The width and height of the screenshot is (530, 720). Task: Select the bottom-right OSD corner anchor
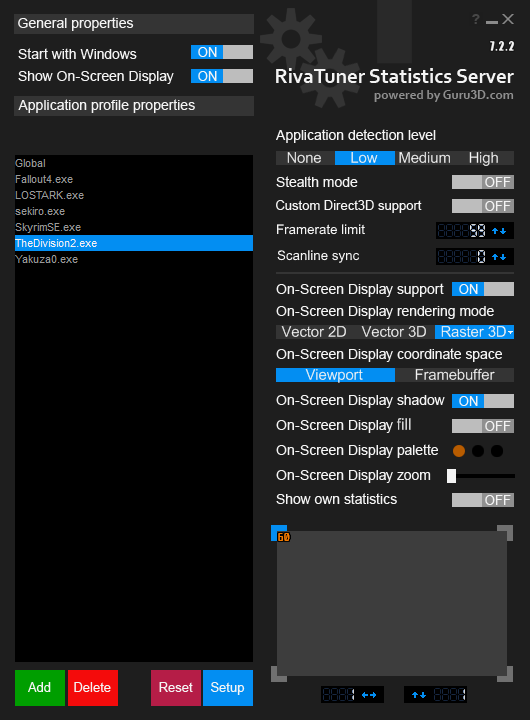505,674
